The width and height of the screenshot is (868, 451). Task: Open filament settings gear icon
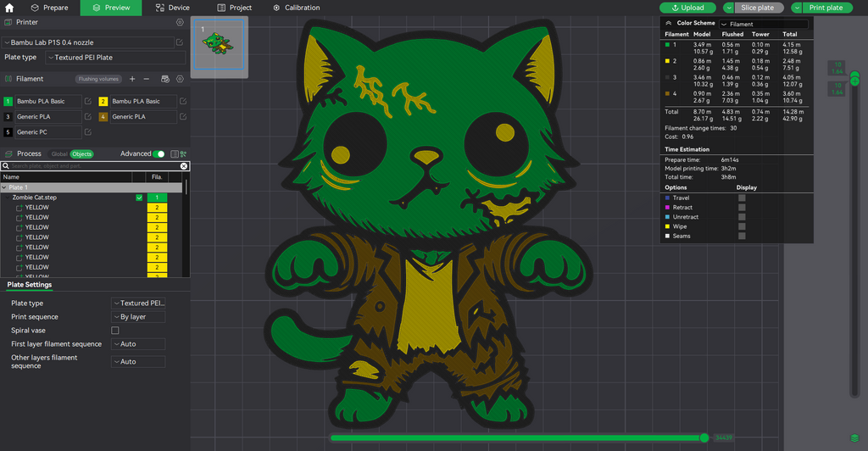click(180, 79)
